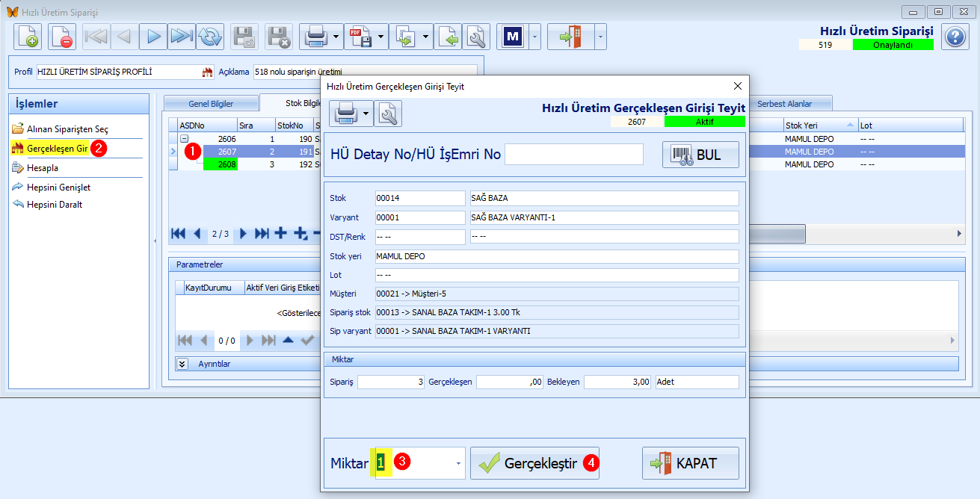Viewport: 980px width, 499px height.
Task: Click the Gerçekleştir button
Action: [x=534, y=463]
